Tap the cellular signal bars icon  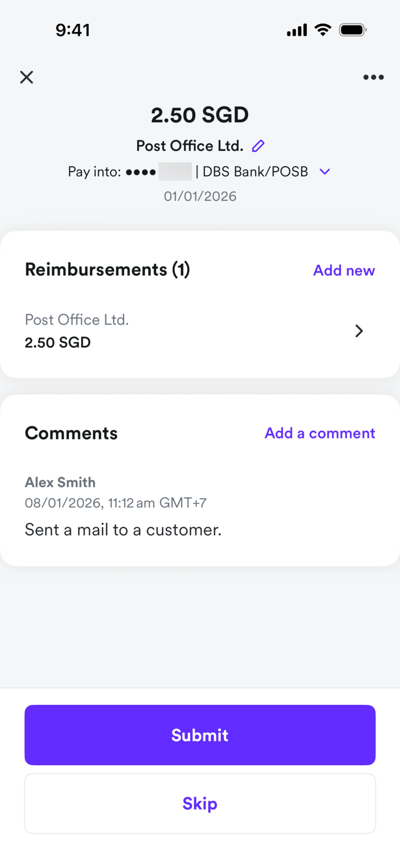click(x=297, y=30)
